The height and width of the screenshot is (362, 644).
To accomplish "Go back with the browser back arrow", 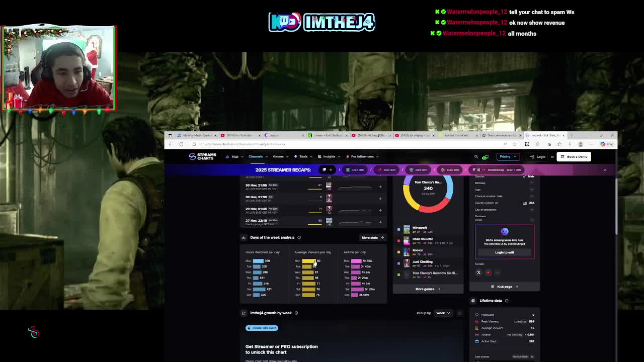I will (x=171, y=144).
